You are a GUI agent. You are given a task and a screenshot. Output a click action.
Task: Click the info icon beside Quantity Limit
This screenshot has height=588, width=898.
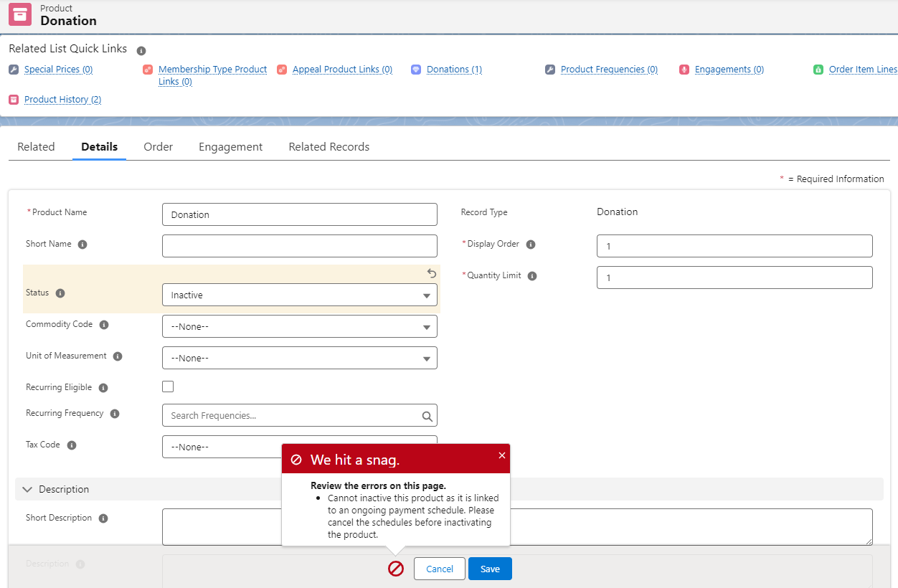click(532, 276)
